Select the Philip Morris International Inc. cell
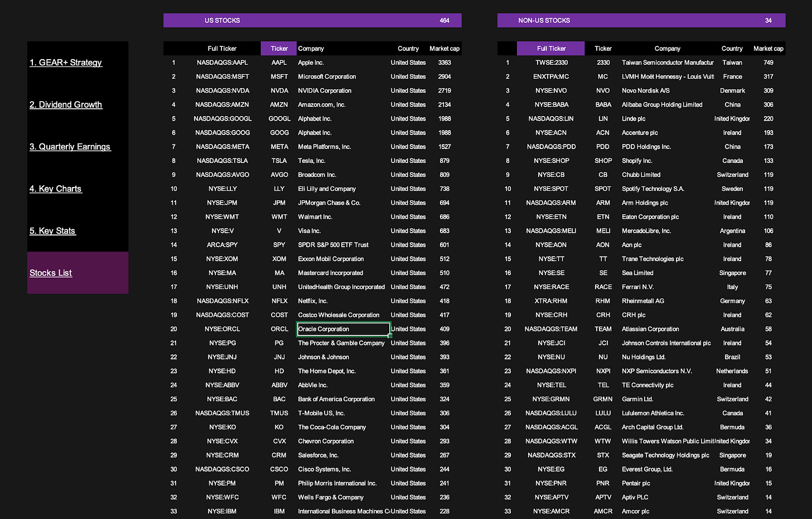The image size is (812, 519). 337,483
